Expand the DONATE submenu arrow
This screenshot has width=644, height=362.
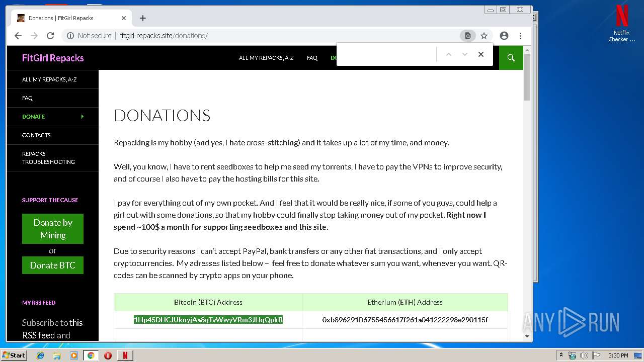point(83,117)
